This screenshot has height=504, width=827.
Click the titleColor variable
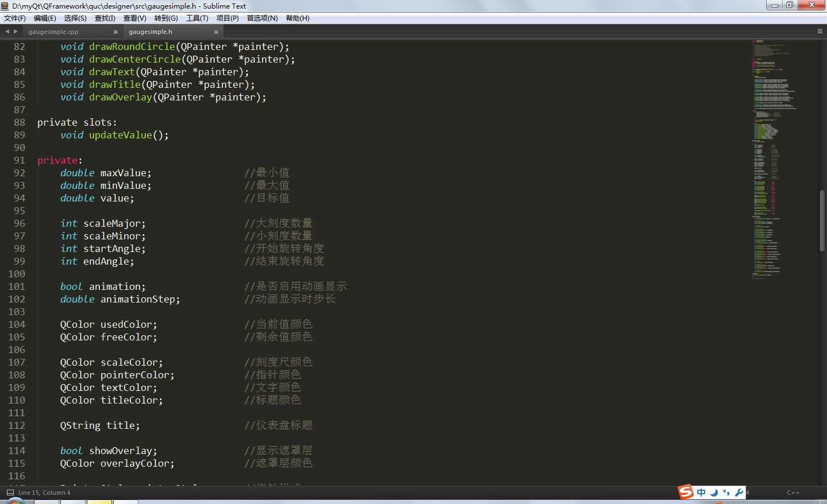click(x=129, y=400)
